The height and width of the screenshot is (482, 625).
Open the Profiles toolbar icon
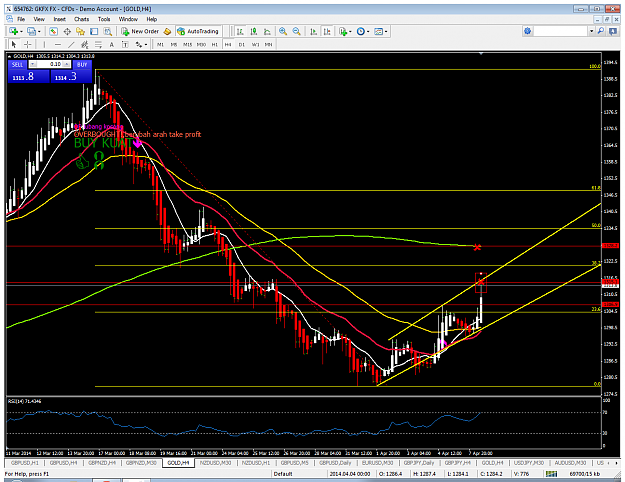31,31
